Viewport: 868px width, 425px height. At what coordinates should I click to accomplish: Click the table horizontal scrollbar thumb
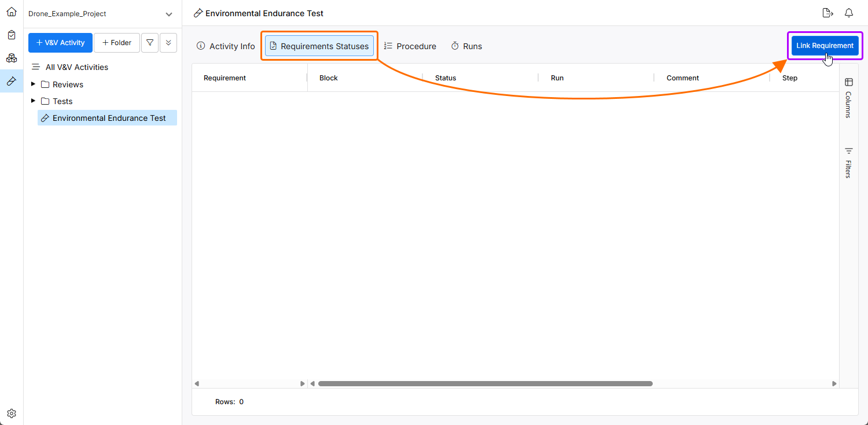[486, 383]
